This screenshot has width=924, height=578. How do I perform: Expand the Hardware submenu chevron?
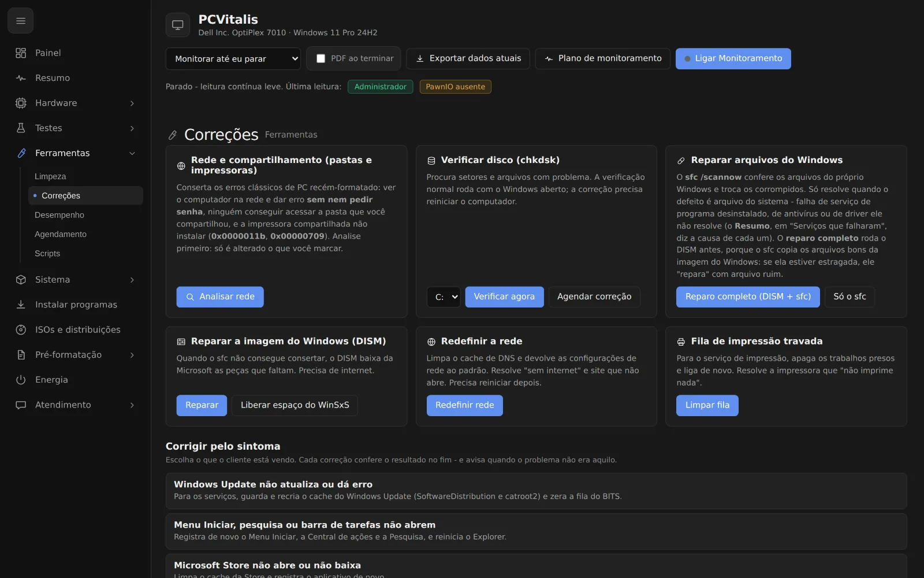click(x=132, y=103)
